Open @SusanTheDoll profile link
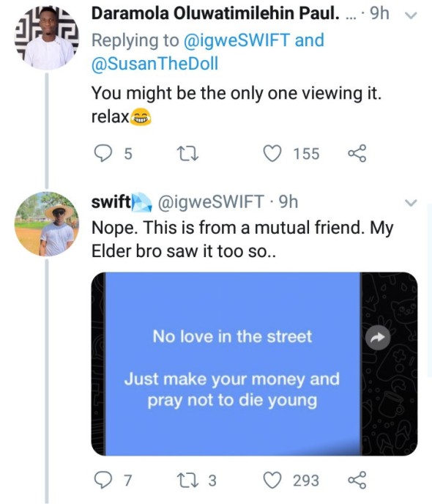This screenshot has width=432, height=504. (x=154, y=63)
